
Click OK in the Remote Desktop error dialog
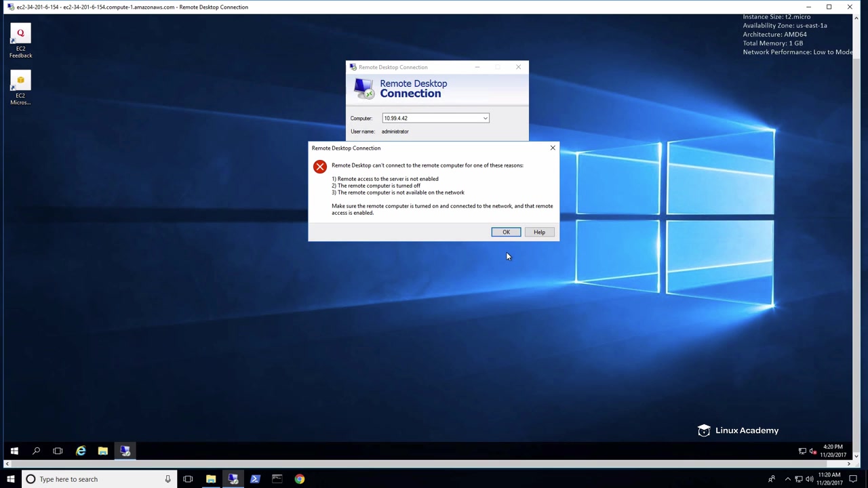(x=506, y=232)
